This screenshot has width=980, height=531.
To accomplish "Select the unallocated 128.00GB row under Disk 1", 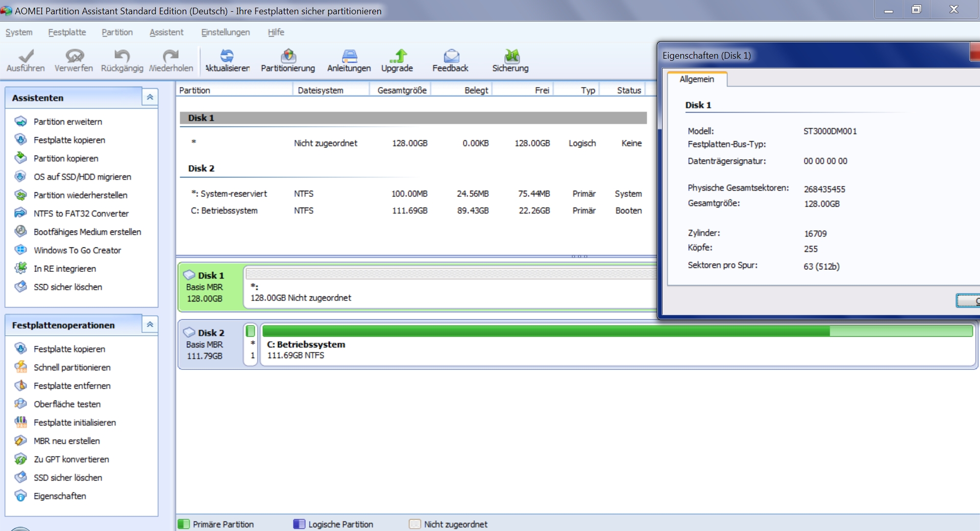I will point(413,143).
